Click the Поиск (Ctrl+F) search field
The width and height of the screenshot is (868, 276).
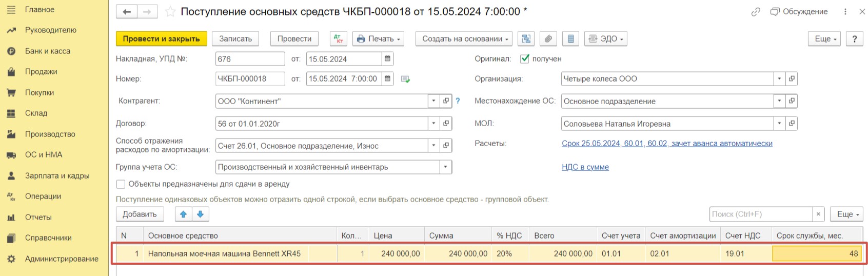[x=761, y=214]
